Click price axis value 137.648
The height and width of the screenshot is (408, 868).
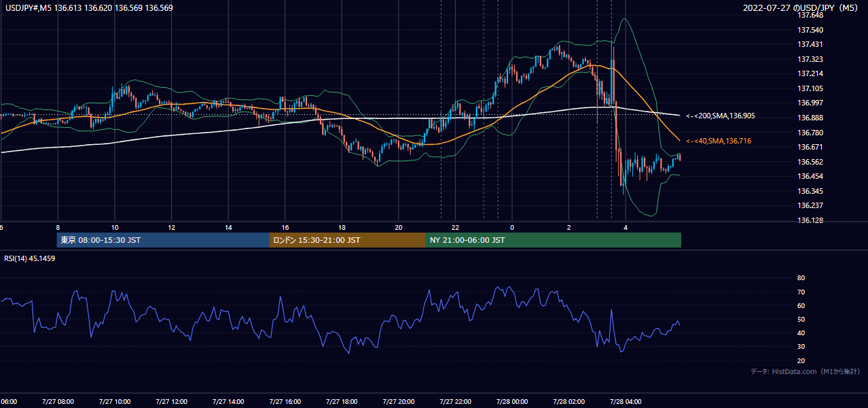pos(810,15)
